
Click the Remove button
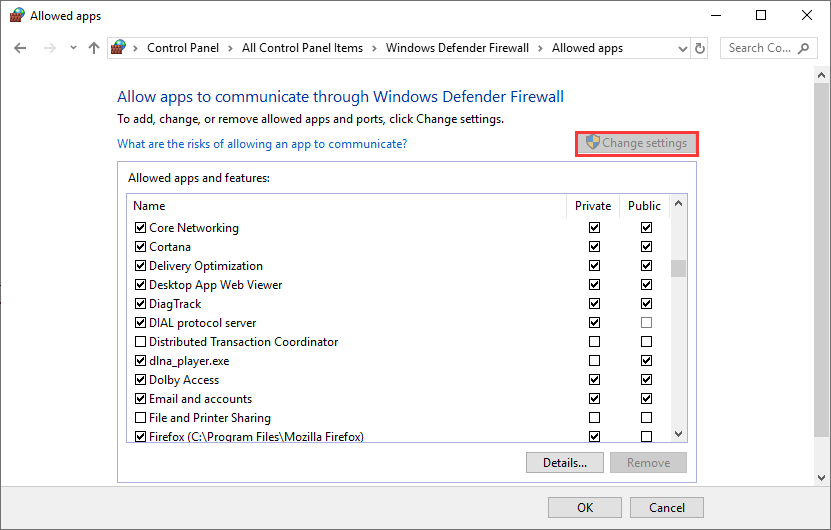648,463
